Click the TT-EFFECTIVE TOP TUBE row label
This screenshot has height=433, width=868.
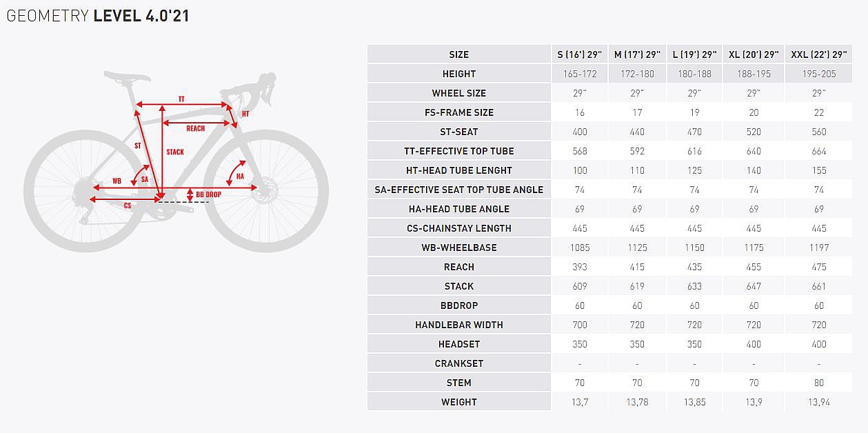pyautogui.click(x=459, y=151)
